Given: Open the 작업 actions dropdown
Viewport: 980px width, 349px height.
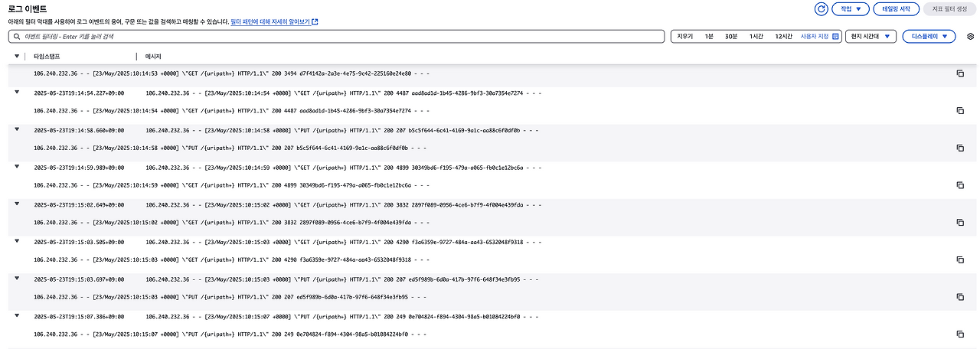Looking at the screenshot, I should [851, 8].
